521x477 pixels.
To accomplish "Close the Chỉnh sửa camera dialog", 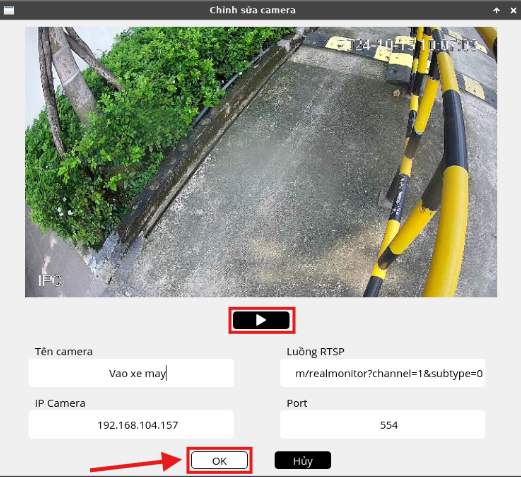I will pyautogui.click(x=513, y=10).
